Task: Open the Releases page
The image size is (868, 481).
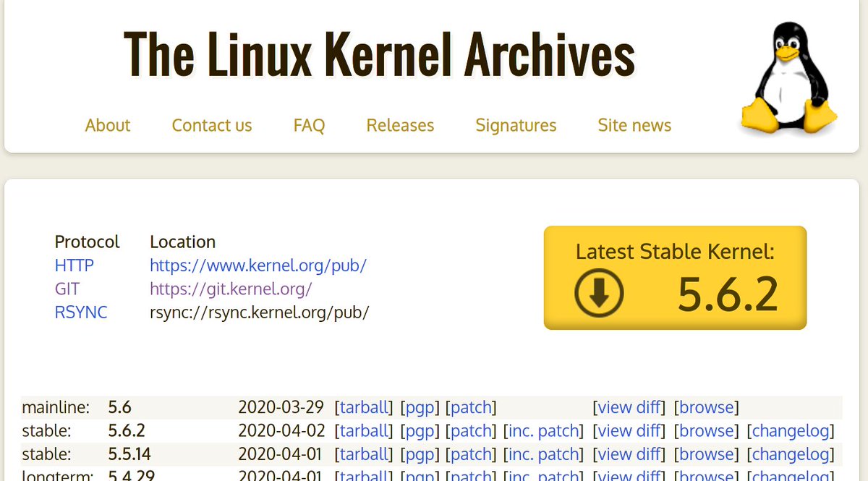Action: coord(400,125)
